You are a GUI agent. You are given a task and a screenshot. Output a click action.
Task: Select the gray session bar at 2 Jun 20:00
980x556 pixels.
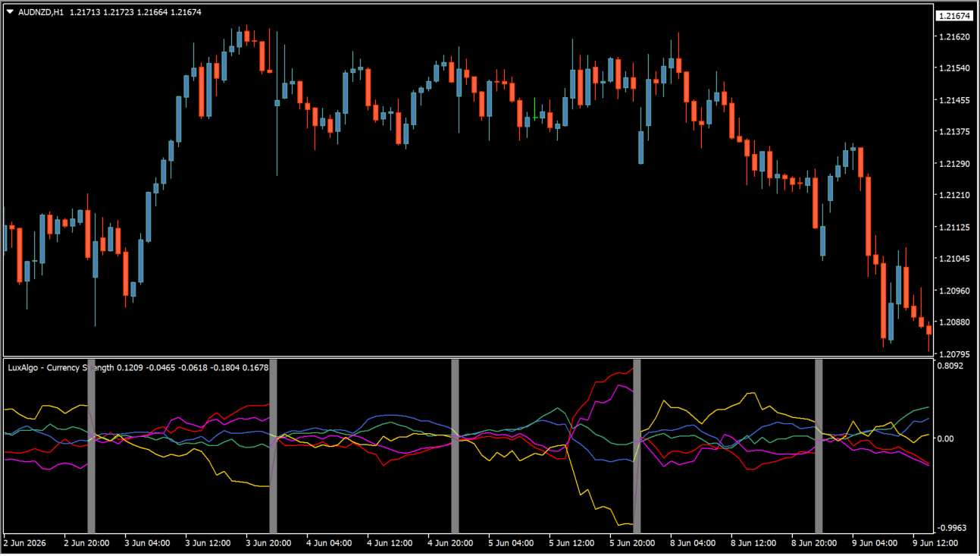pos(92,447)
